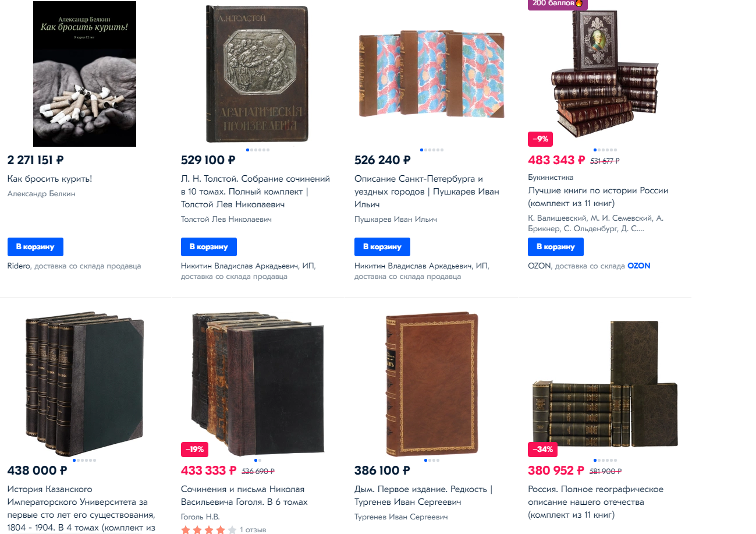The width and height of the screenshot is (756, 534).
Task: Open the 11-book Russian history set image
Action: [x=605, y=74]
